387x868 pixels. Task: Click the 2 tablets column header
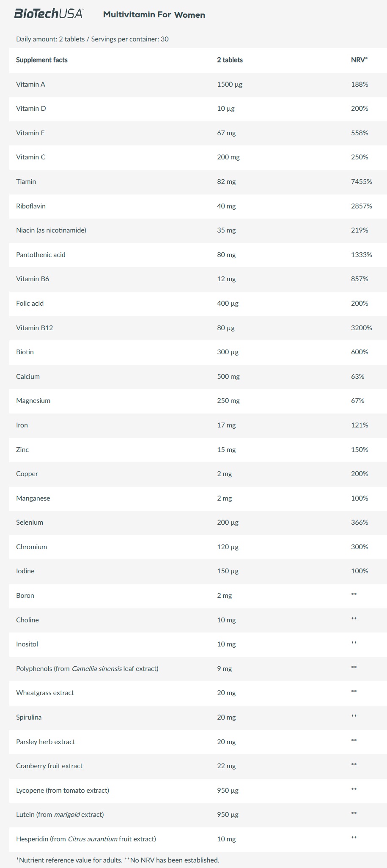pos(230,60)
